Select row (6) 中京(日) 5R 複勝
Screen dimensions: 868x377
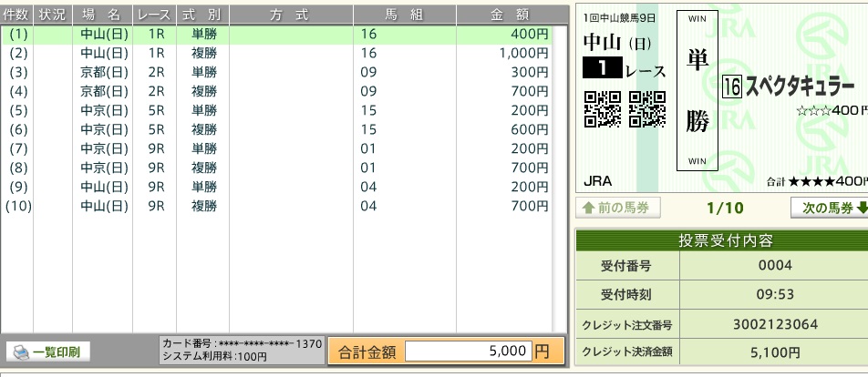[276, 129]
